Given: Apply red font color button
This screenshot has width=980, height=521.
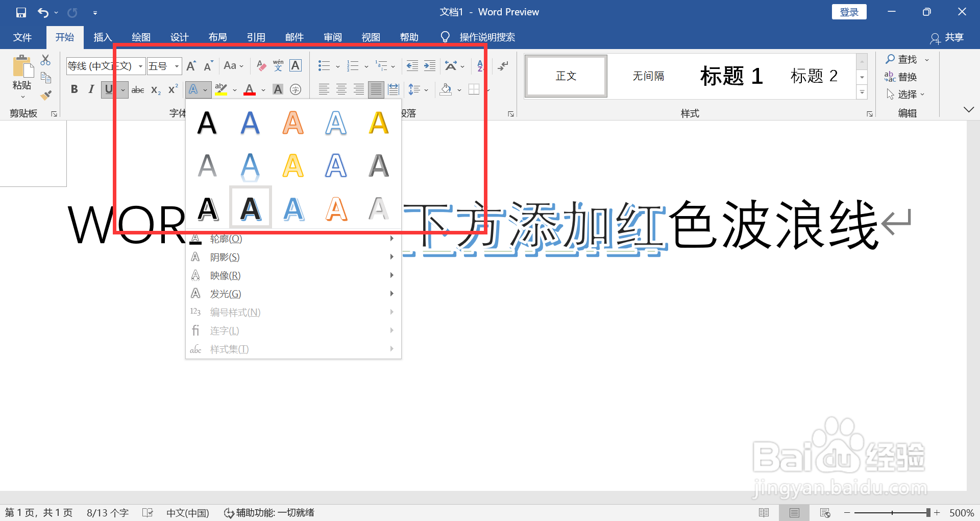Looking at the screenshot, I should tap(250, 90).
